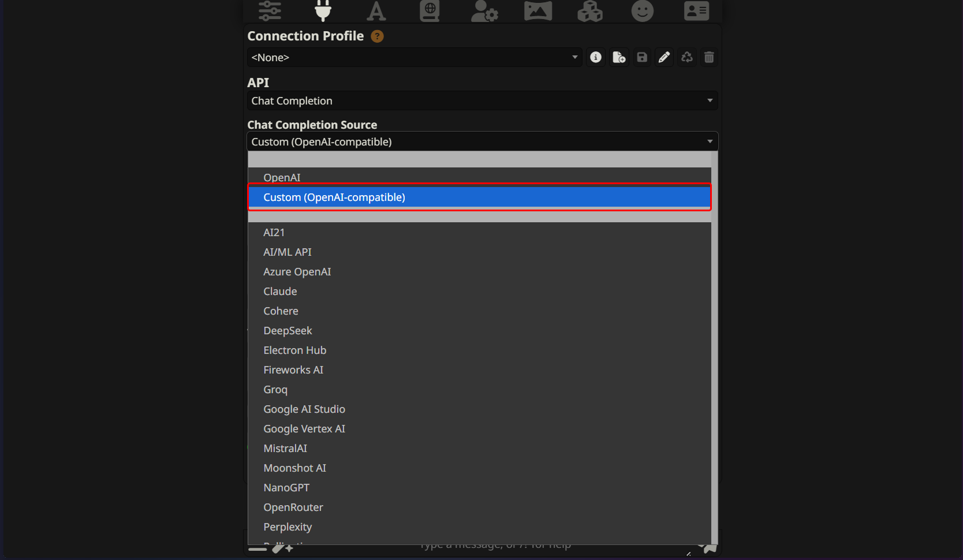The width and height of the screenshot is (963, 560).
Task: Collapse the Chat Completion Source dropdown
Action: point(482,141)
